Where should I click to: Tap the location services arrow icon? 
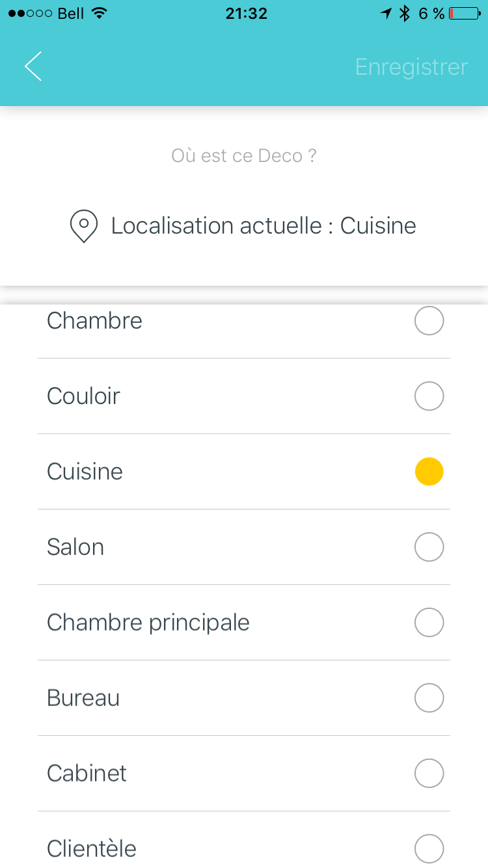[386, 14]
